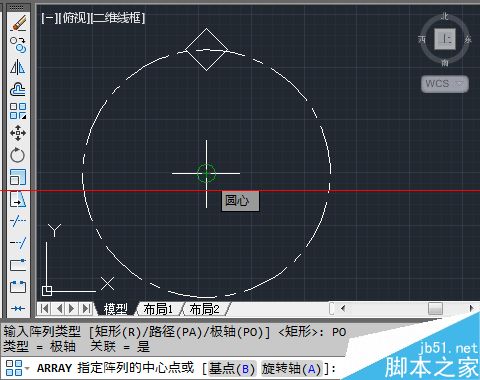Activate the Mirror tool
The image size is (480, 380).
(x=18, y=67)
